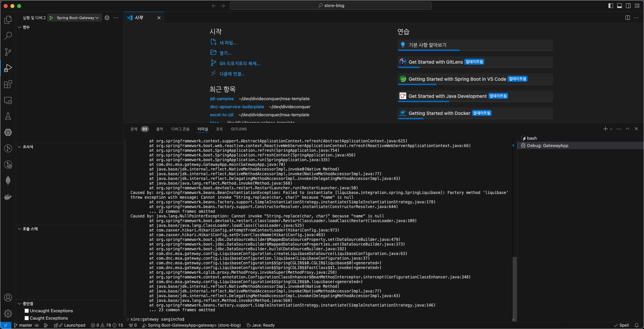Screen dimensions: 644x329
Task: Open the Manage gear in activity bar
Action: (x=8, y=314)
